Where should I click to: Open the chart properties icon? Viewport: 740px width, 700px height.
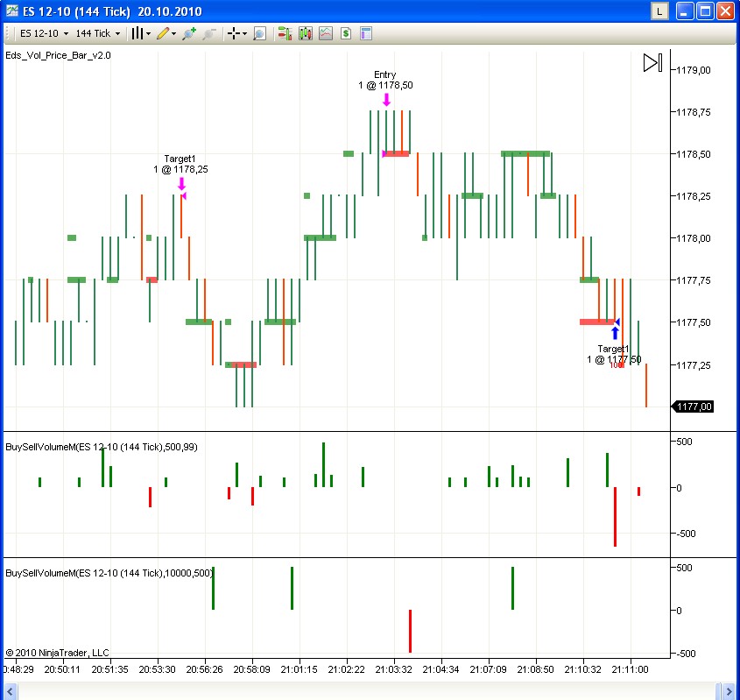tap(366, 33)
